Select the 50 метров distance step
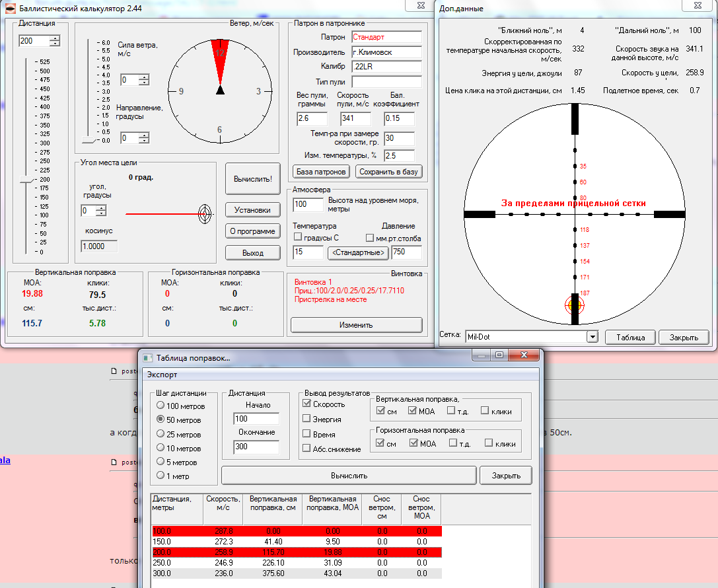The width and height of the screenshot is (718, 588). click(161, 419)
